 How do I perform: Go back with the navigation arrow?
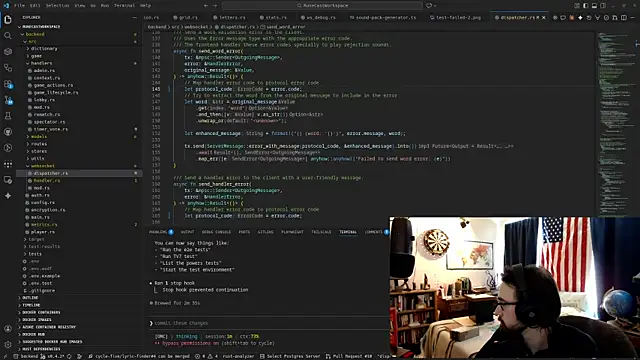[x=206, y=6]
